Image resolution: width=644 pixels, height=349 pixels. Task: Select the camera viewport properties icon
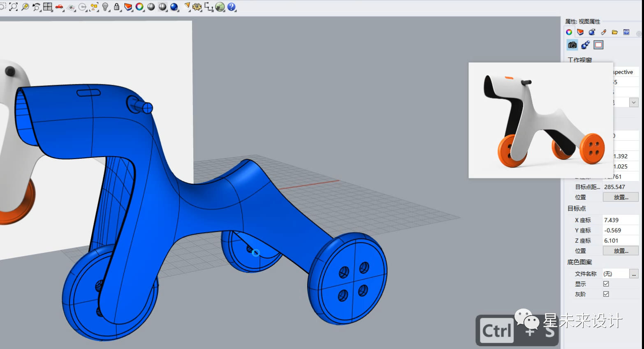[x=572, y=45]
